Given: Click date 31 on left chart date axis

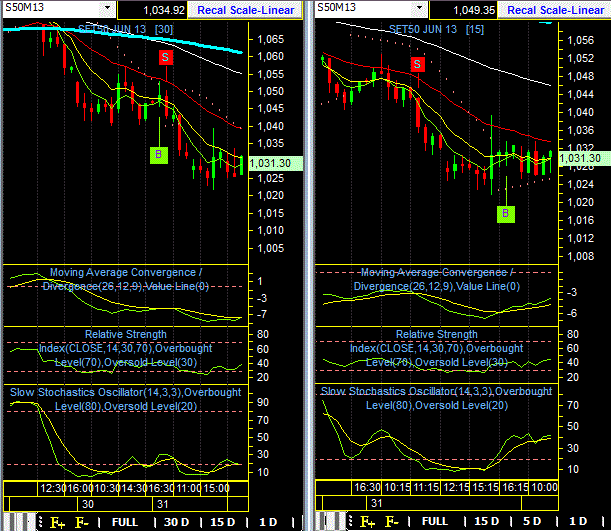Looking at the screenshot, I should click(162, 504).
